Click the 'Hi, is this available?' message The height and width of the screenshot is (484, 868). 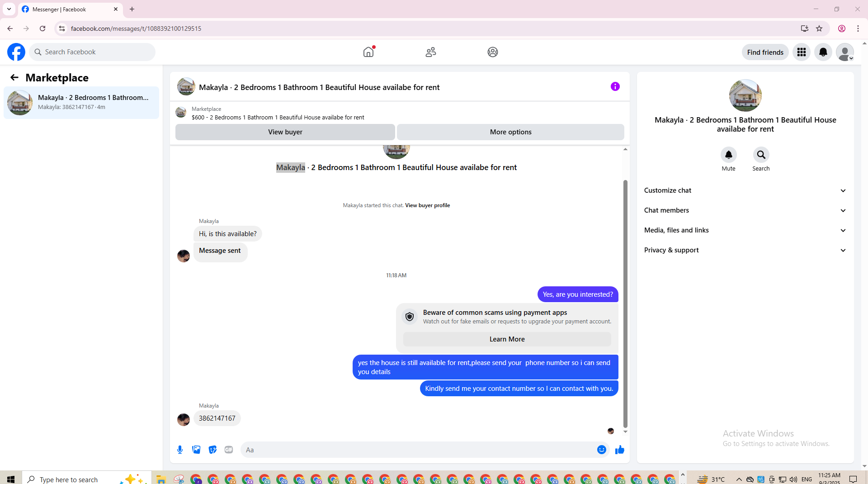click(x=227, y=234)
